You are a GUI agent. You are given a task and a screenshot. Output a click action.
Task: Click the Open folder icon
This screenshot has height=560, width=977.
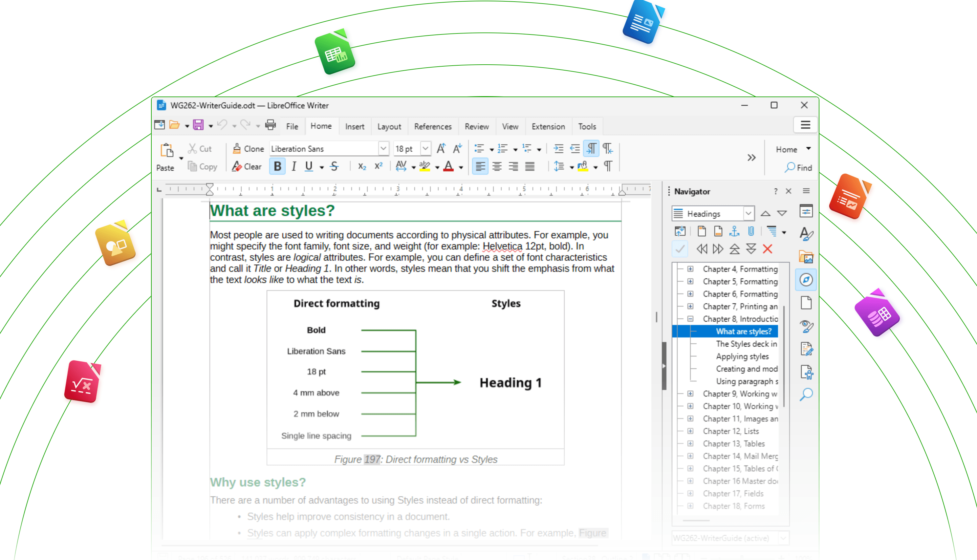(x=175, y=125)
